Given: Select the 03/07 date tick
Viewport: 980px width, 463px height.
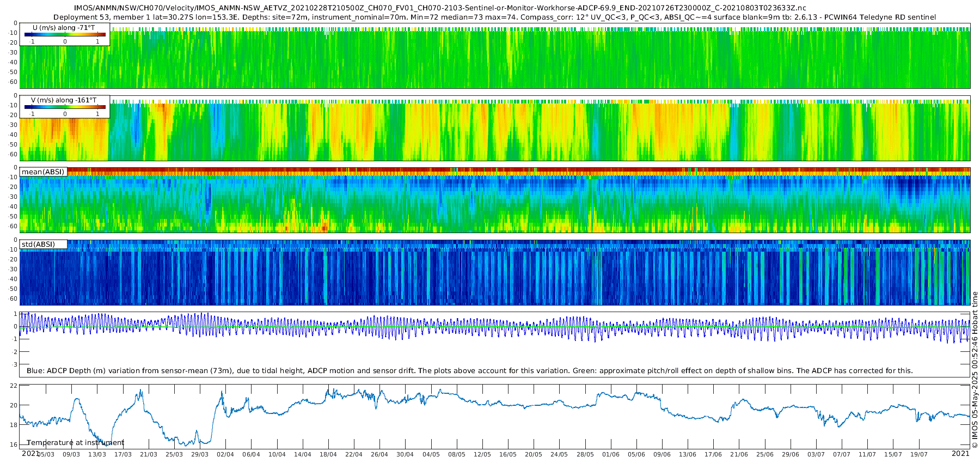Looking at the screenshot, I should pyautogui.click(x=816, y=454).
